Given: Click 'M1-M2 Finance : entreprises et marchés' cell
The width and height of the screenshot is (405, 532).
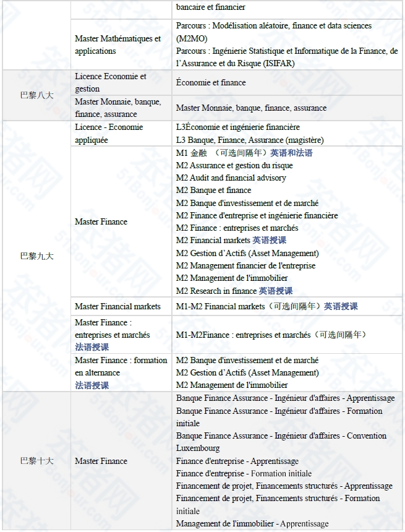Looking at the screenshot, I should pyautogui.click(x=287, y=335).
